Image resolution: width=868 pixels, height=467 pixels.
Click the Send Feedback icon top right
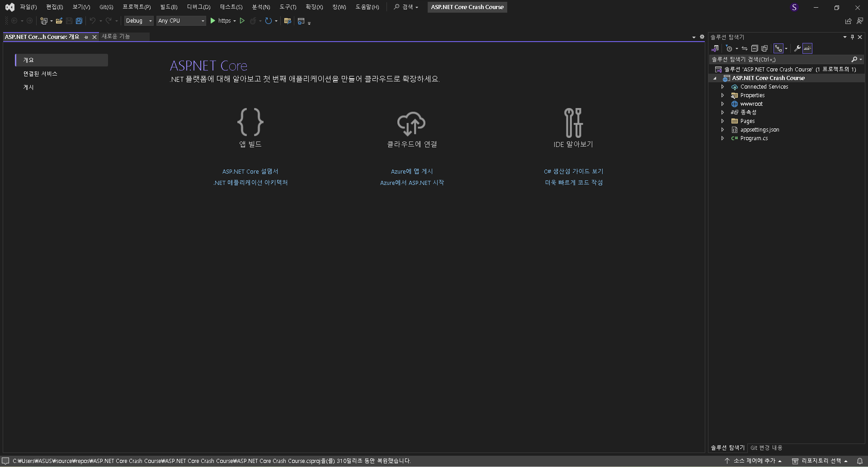point(860,21)
